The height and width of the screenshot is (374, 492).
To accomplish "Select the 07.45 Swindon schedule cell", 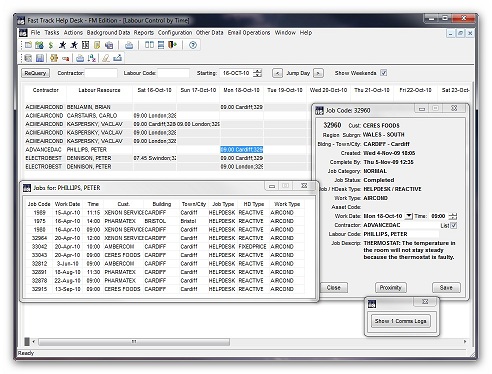I will 155,158.
